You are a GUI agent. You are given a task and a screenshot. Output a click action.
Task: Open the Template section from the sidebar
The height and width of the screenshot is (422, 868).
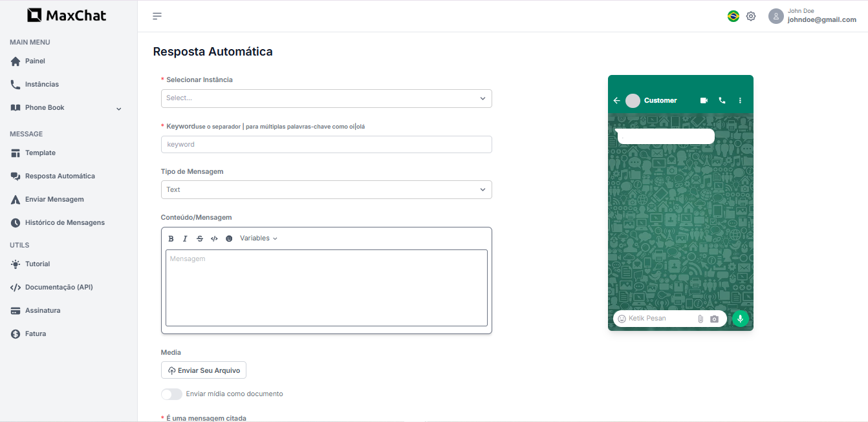pyautogui.click(x=40, y=153)
